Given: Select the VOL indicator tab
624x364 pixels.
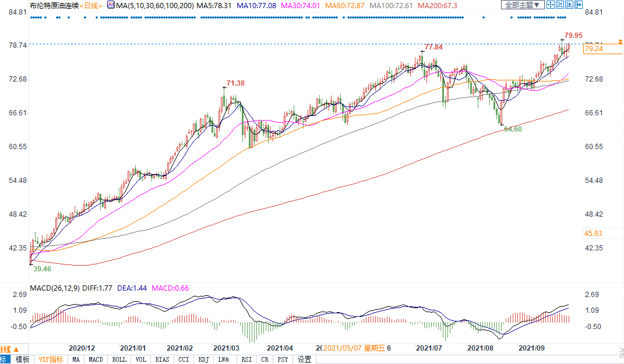Looking at the screenshot, I should 142,359.
